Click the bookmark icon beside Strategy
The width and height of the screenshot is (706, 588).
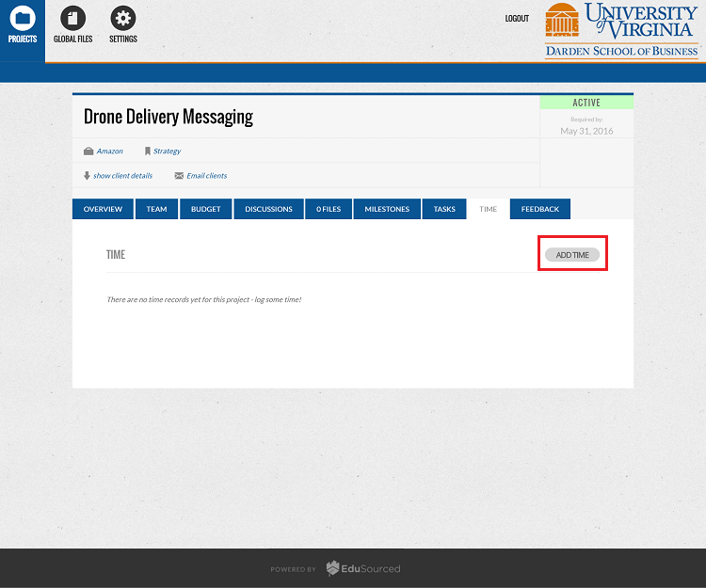click(x=147, y=151)
